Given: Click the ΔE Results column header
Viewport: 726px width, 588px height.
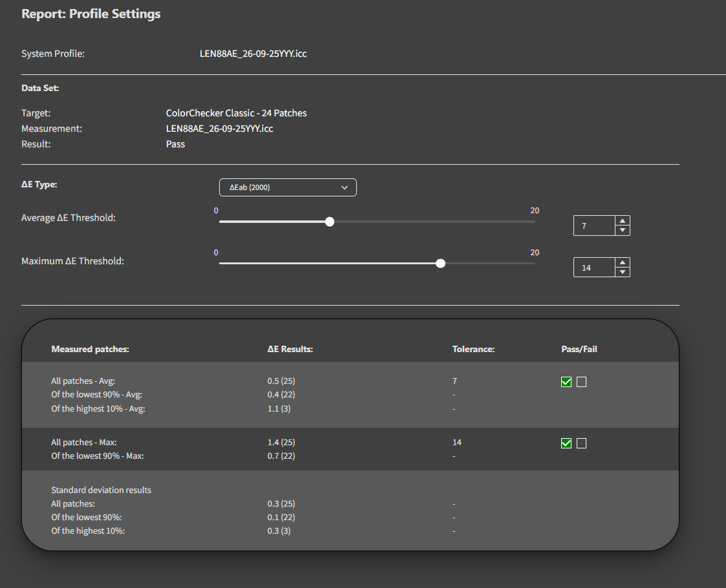Looking at the screenshot, I should [290, 350].
